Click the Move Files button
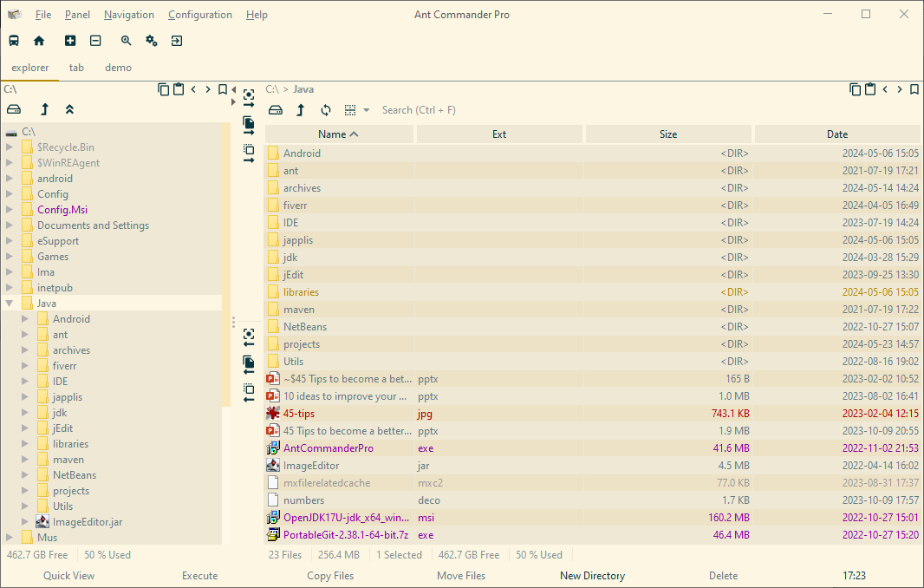 click(x=461, y=576)
